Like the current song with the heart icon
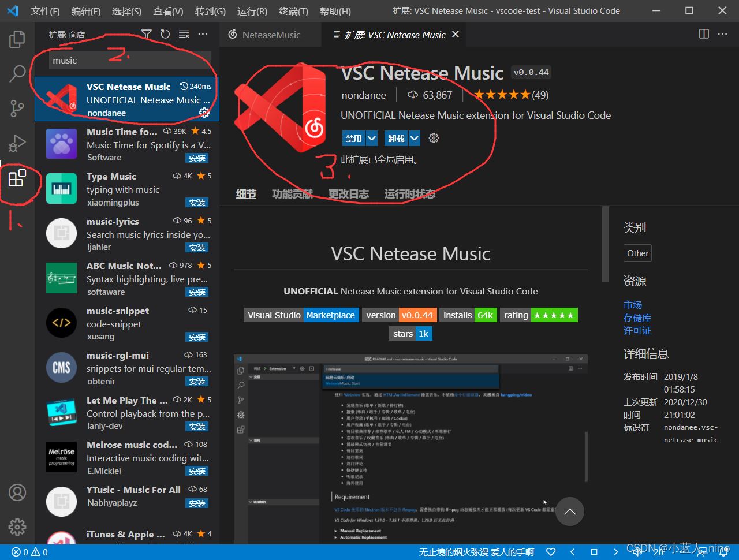This screenshot has height=560, width=739. 551,552
